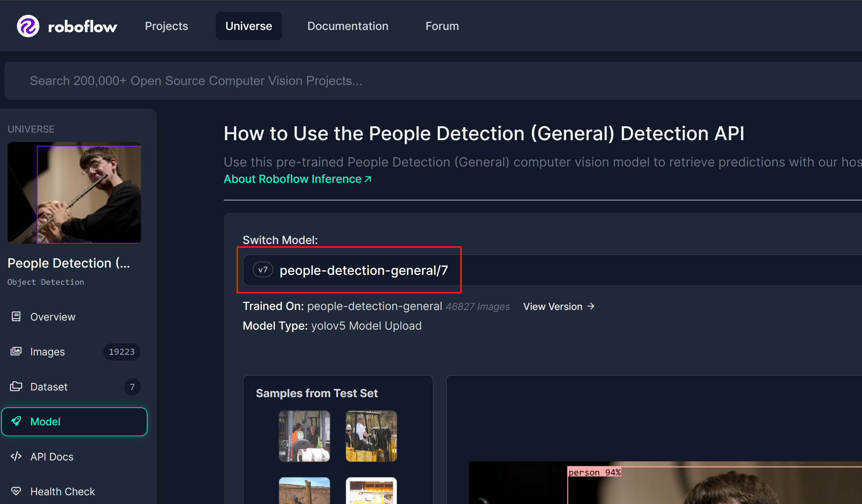Click the external arrow icon beside About Roboflow Inference

pyautogui.click(x=368, y=179)
